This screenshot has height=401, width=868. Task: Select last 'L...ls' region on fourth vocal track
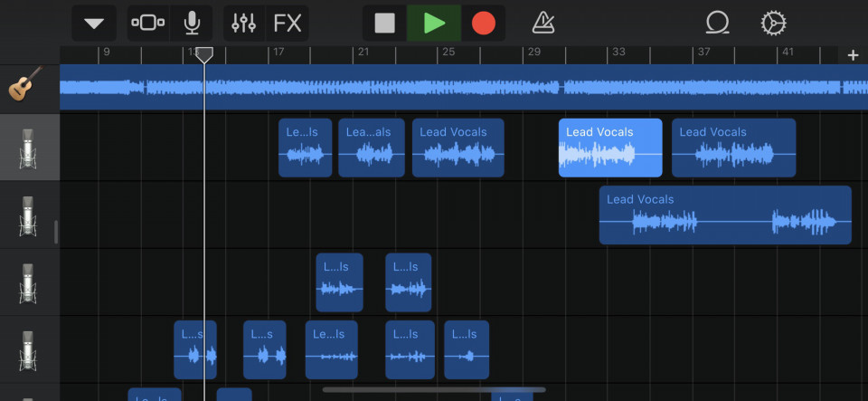point(467,349)
